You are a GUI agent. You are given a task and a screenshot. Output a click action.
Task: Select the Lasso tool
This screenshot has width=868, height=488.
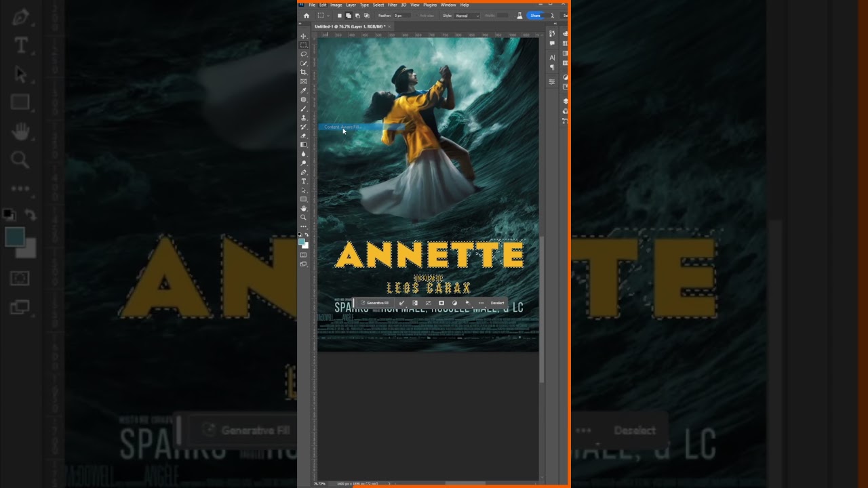(x=303, y=54)
